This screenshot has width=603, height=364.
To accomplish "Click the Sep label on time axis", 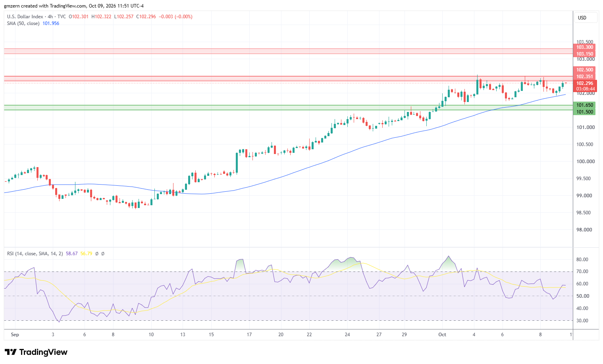I will 15,335.
